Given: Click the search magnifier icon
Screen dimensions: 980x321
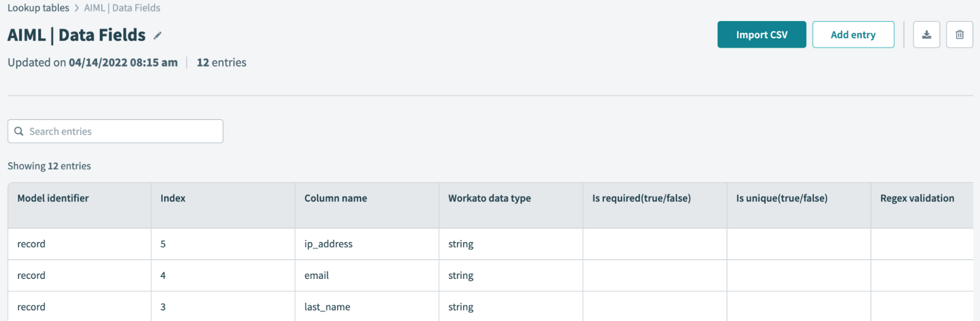Looking at the screenshot, I should (x=19, y=131).
